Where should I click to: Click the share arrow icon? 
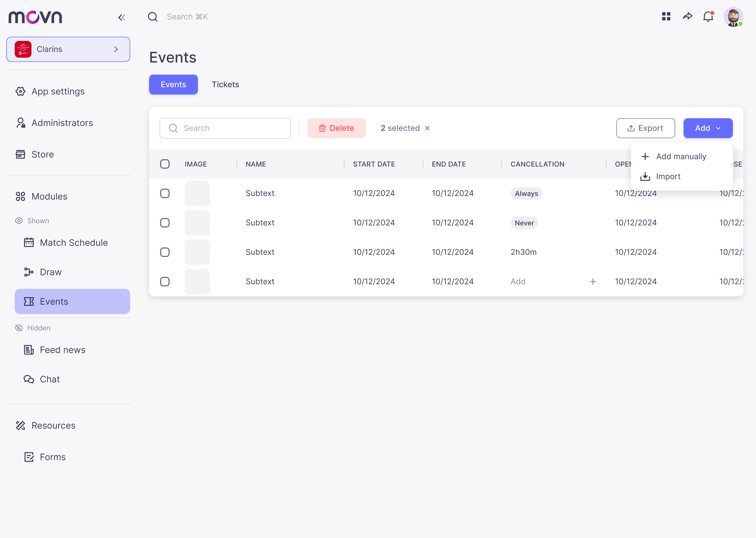pyautogui.click(x=687, y=16)
